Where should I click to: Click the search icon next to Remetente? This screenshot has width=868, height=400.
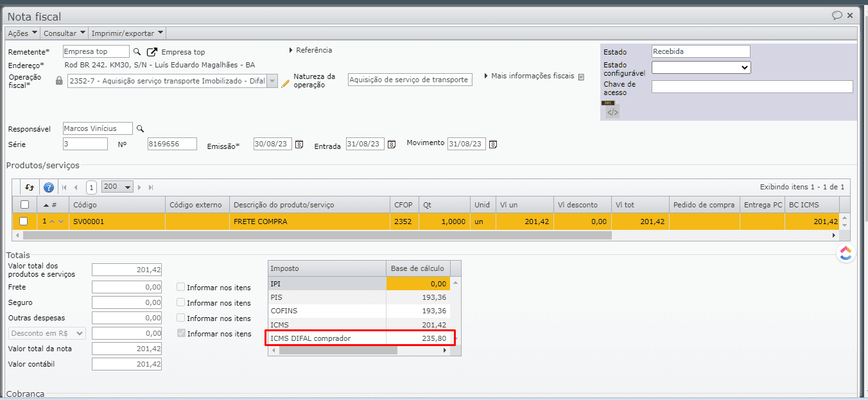[137, 51]
